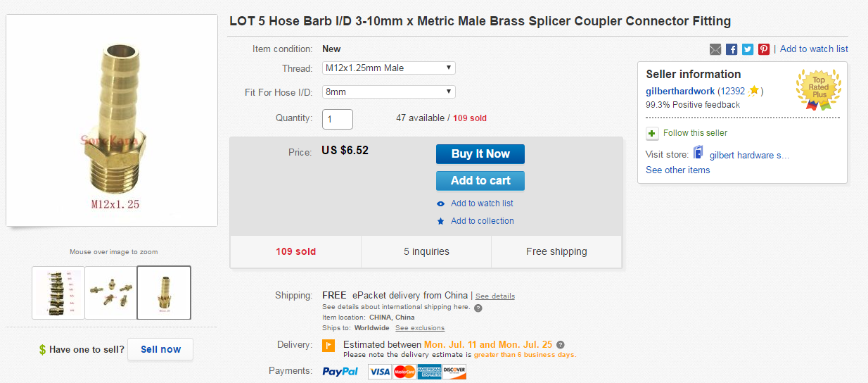
Task: View the second thumbnail with multiple fittings
Action: pos(111,292)
